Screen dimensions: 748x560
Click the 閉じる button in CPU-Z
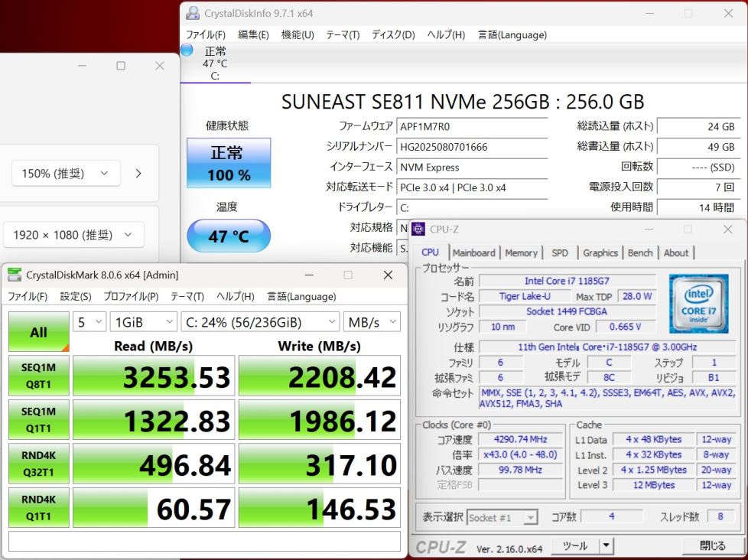[712, 545]
